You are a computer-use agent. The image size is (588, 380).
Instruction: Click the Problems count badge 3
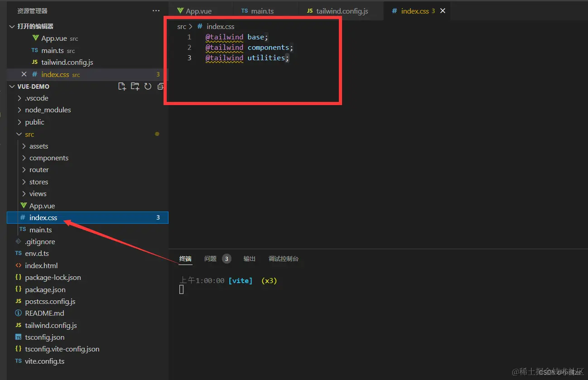coord(227,259)
